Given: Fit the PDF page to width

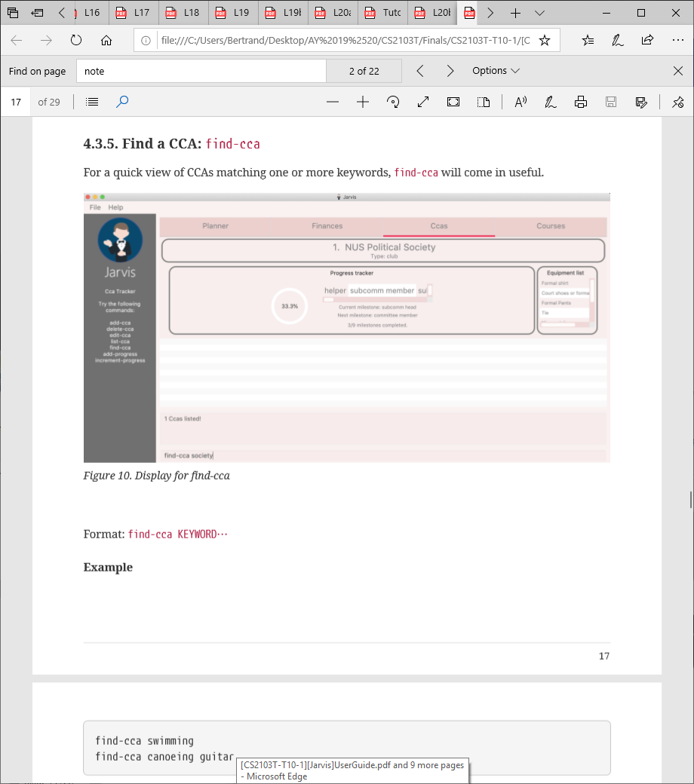Looking at the screenshot, I should point(453,102).
